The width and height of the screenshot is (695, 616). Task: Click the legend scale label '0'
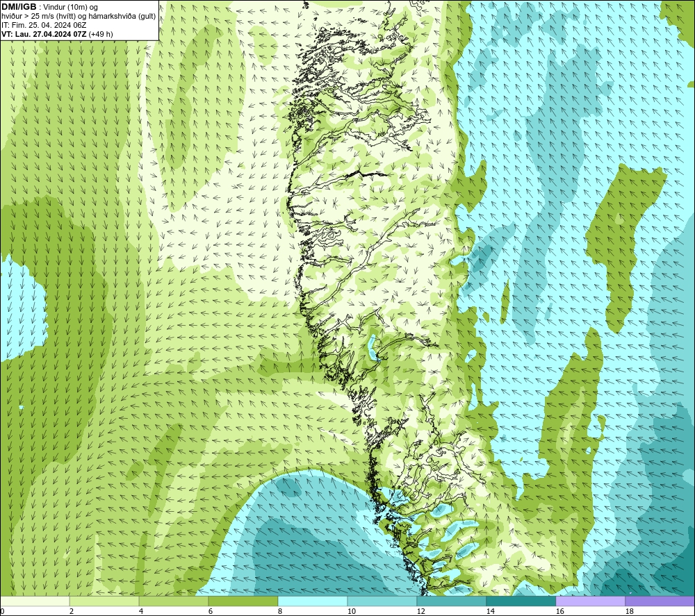click(x=2, y=612)
